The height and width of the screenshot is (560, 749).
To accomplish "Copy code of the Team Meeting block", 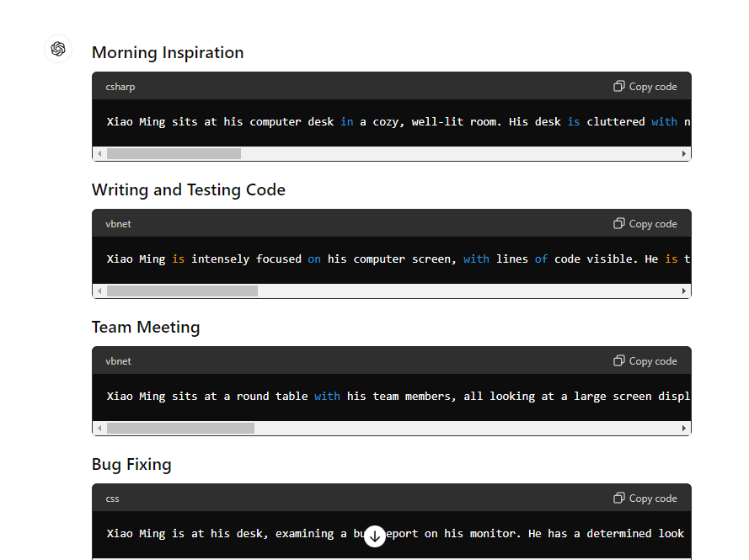I will 645,361.
